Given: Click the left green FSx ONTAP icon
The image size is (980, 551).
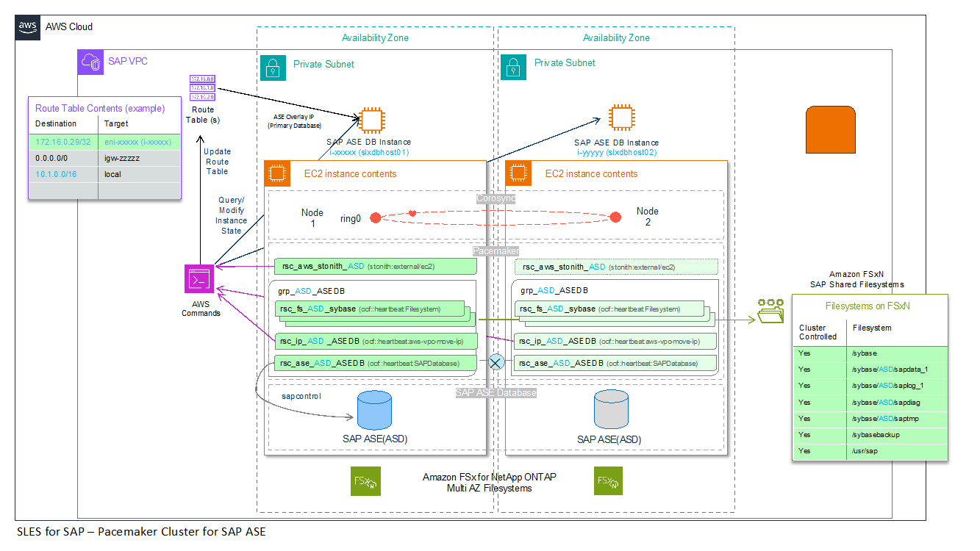Looking at the screenshot, I should (365, 481).
